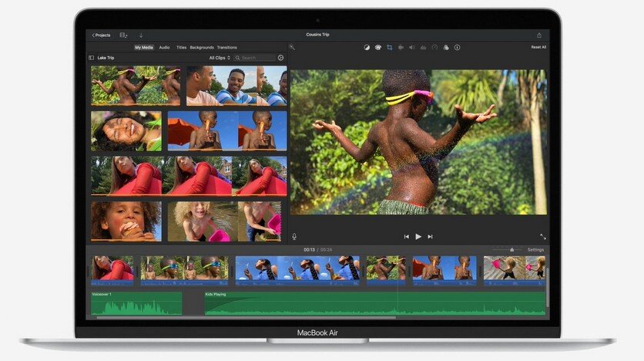Select the Kids Playing audio clip
The height and width of the screenshot is (361, 644).
coord(375,303)
